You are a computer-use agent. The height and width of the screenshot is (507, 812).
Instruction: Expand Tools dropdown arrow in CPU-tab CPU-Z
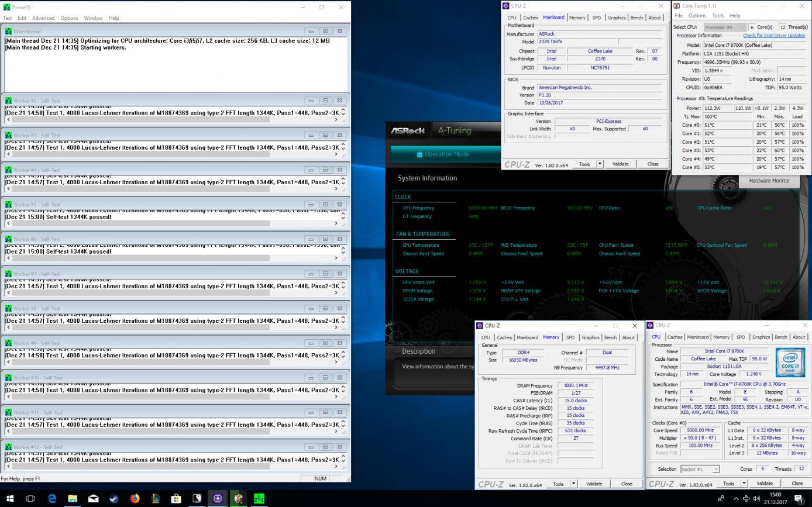point(744,484)
